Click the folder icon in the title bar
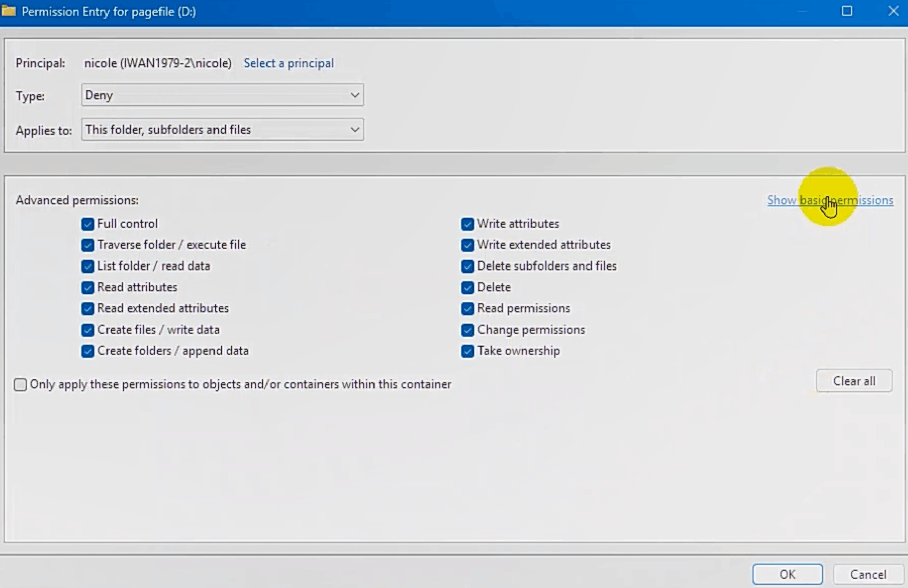 [x=8, y=11]
